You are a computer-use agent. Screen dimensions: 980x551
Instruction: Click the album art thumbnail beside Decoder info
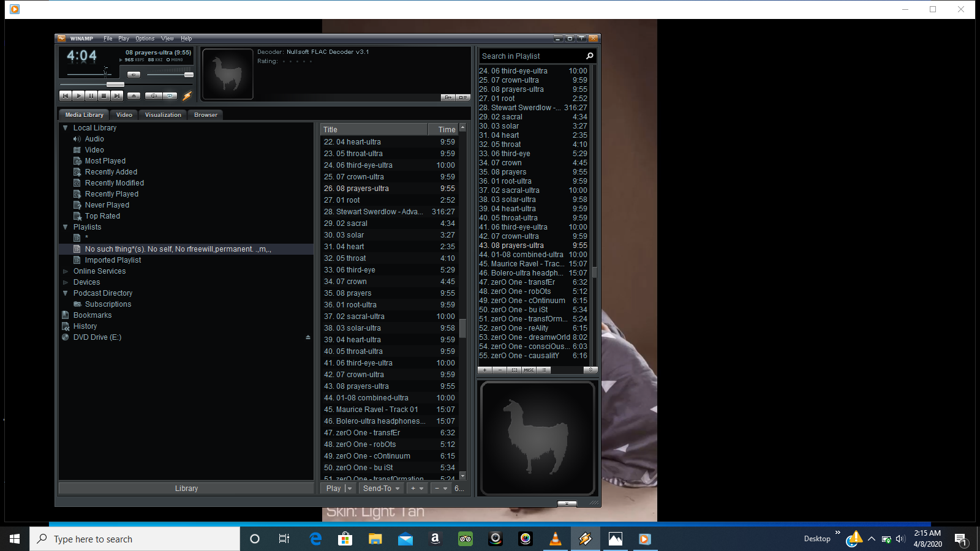pos(227,74)
